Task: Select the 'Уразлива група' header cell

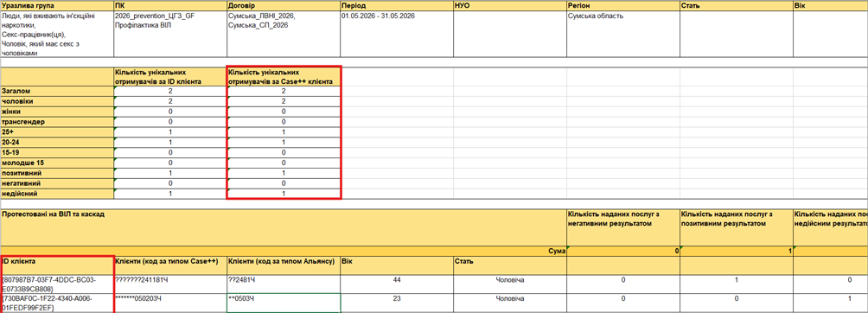Action: 57,5
